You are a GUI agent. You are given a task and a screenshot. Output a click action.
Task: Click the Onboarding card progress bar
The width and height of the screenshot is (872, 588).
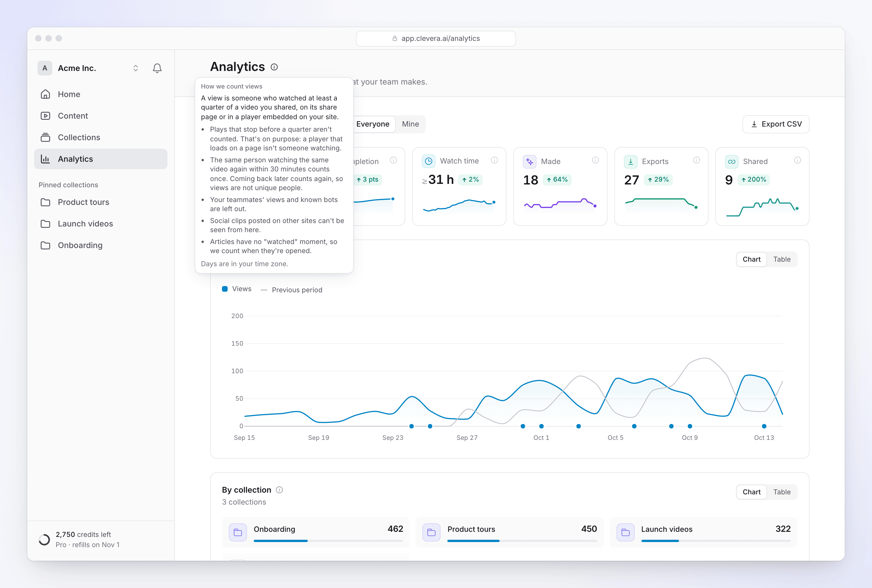coord(328,541)
